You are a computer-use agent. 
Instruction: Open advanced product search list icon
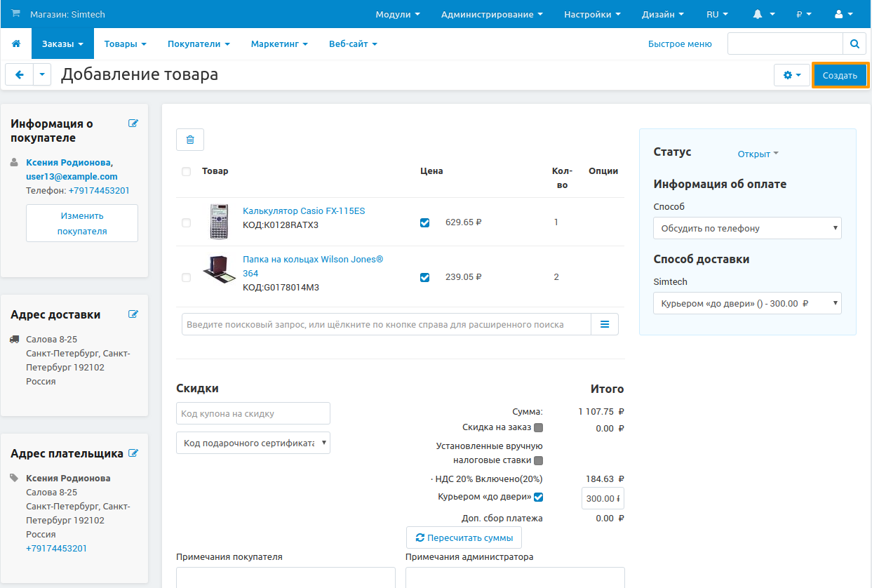pos(605,324)
